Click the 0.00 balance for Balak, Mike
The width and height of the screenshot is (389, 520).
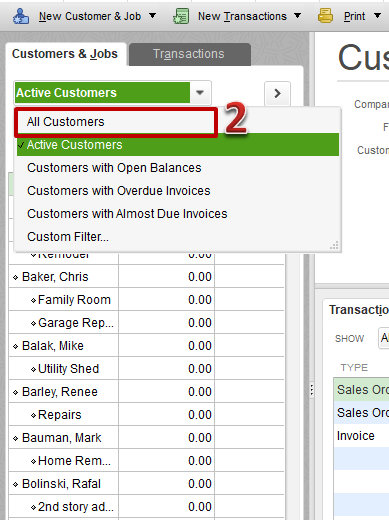[x=200, y=346]
